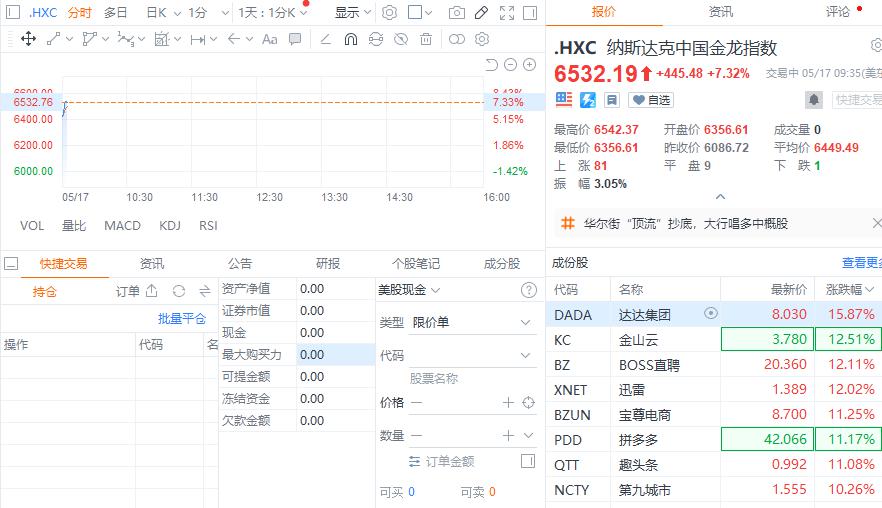Toggle the 量比 indicator
Viewport: 882px width, 508px height.
tap(74, 226)
